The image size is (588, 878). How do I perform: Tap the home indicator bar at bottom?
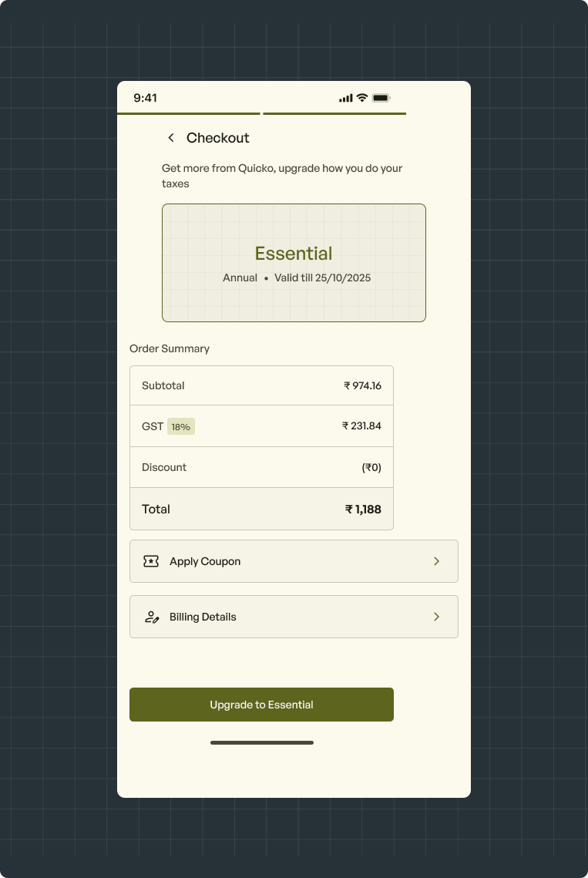(x=262, y=742)
